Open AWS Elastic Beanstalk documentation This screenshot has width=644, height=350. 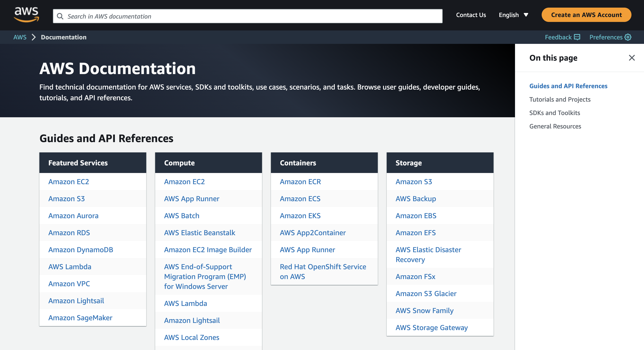(x=200, y=233)
